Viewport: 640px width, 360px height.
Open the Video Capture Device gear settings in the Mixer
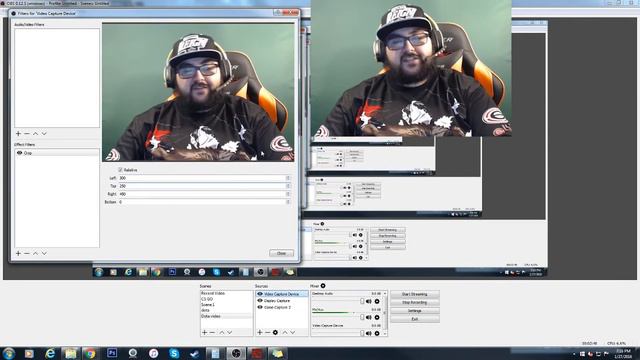[377, 333]
